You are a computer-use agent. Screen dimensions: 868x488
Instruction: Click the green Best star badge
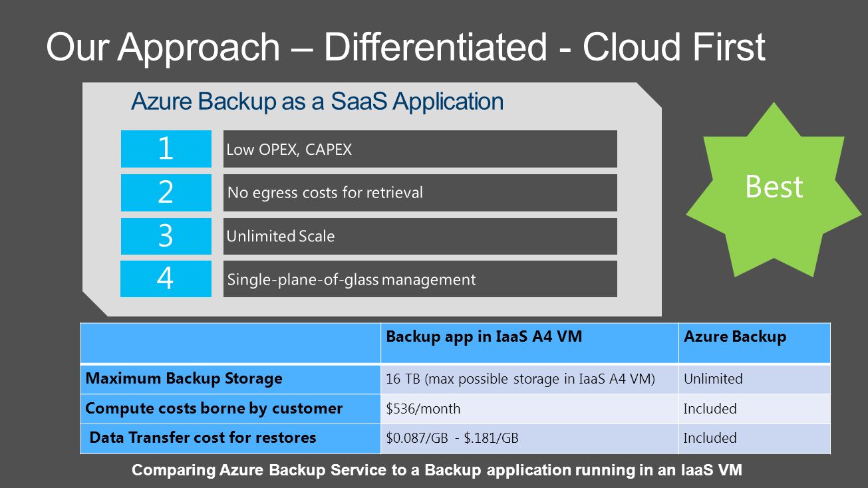tap(774, 189)
